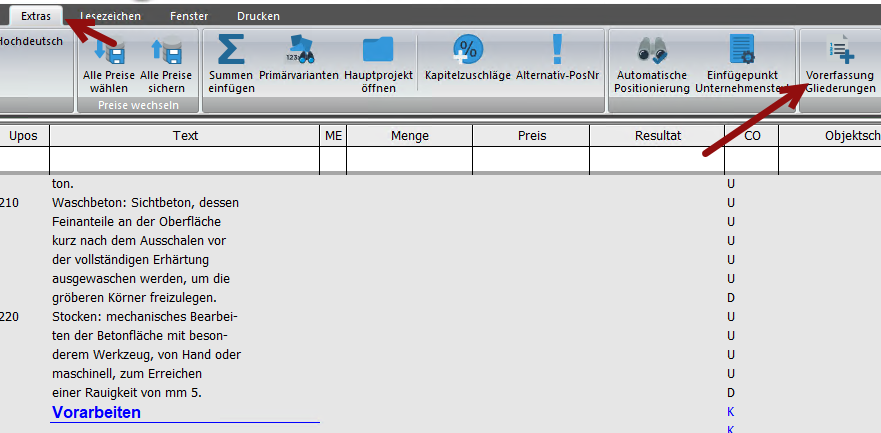This screenshot has width=881, height=433.
Task: Select the Vorarbeiten chapter heading
Action: click(97, 412)
